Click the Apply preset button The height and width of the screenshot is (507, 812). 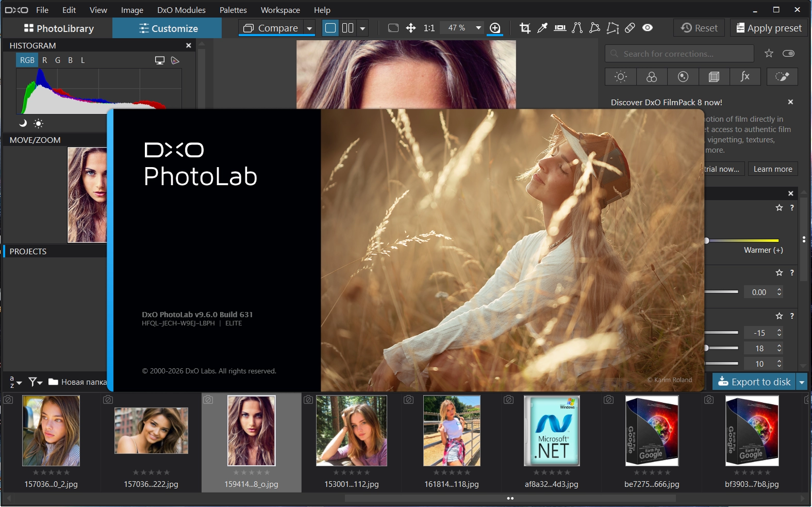(769, 28)
